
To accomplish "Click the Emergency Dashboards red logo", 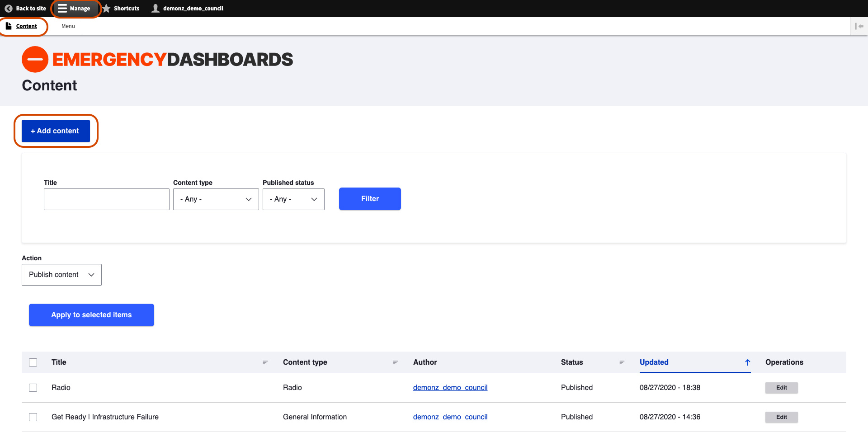I will pos(35,59).
